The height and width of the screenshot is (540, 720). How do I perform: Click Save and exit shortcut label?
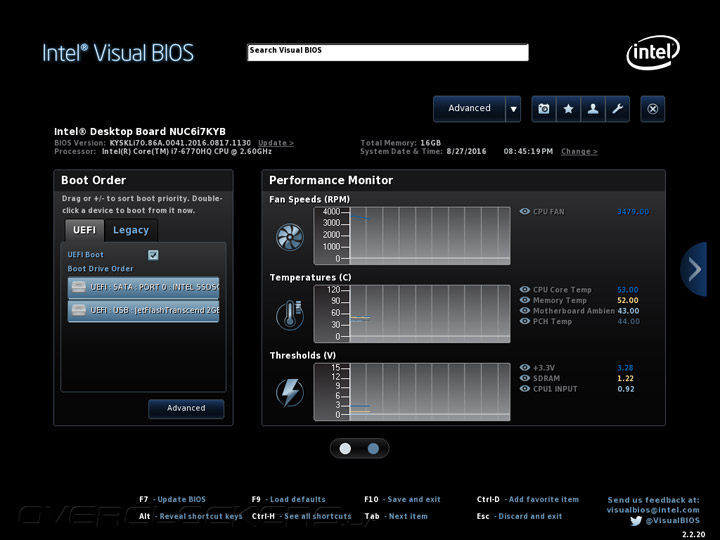pyautogui.click(x=414, y=499)
